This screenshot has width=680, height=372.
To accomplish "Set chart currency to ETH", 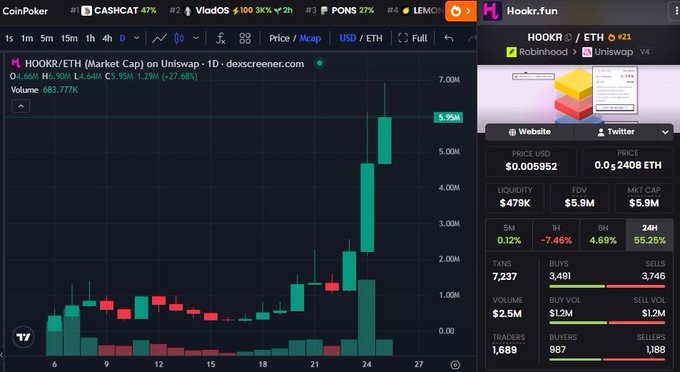I will 374,39.
